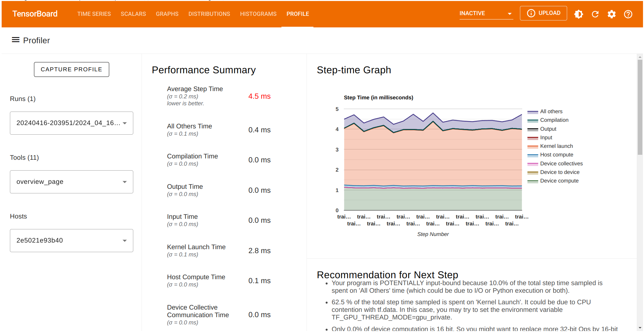
Task: Click the page vertical scrollbar thumb
Action: pyautogui.click(x=640, y=107)
